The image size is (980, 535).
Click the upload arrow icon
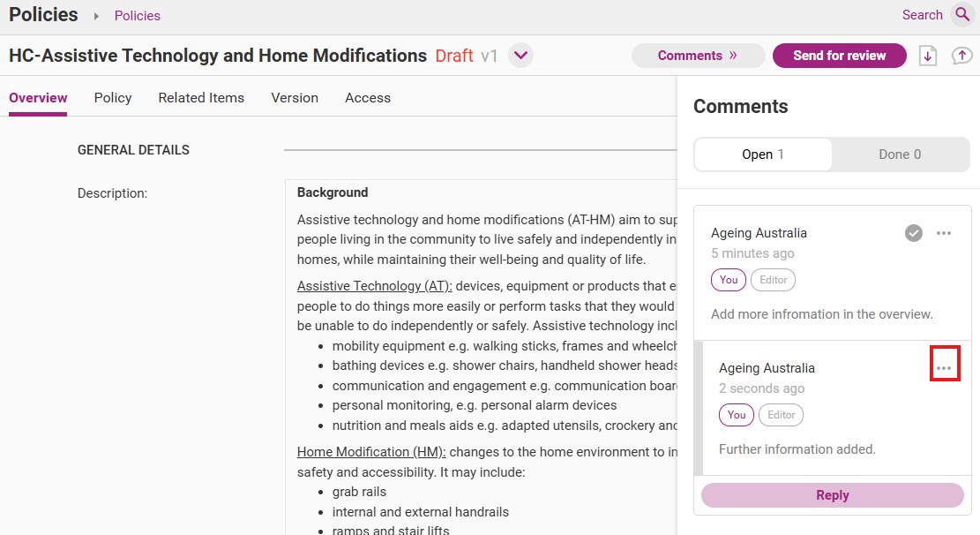coord(961,56)
